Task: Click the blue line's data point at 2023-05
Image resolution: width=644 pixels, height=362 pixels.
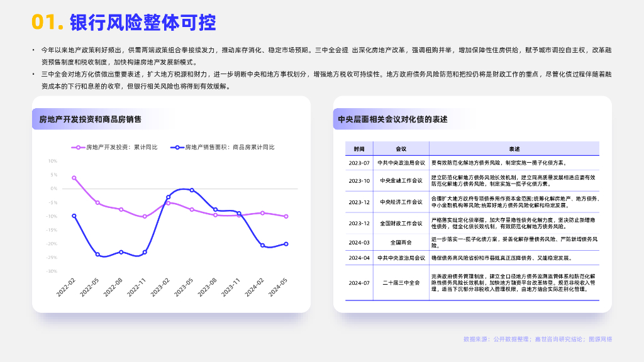Action: tap(192, 190)
